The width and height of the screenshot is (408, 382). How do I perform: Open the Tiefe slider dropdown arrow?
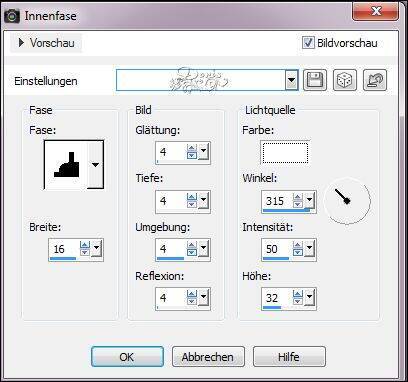[203, 200]
